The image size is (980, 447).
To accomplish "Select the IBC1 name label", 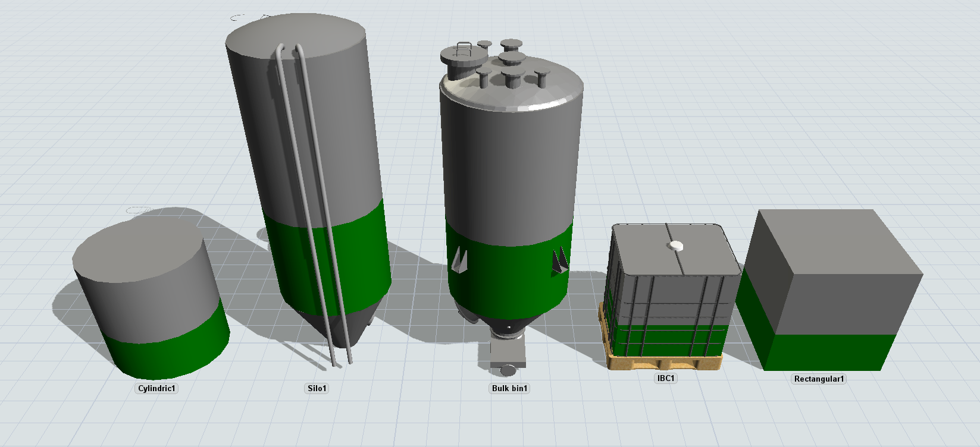I will 665,379.
